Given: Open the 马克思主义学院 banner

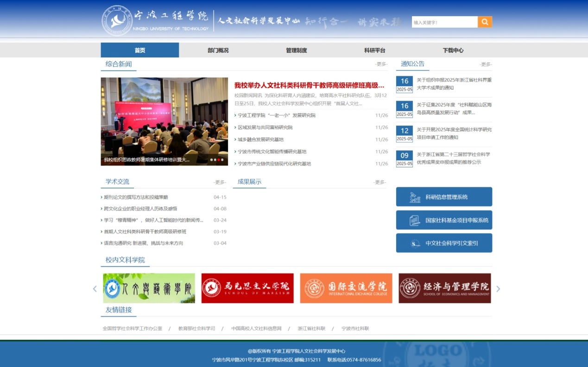Looking at the screenshot, I should click(247, 288).
